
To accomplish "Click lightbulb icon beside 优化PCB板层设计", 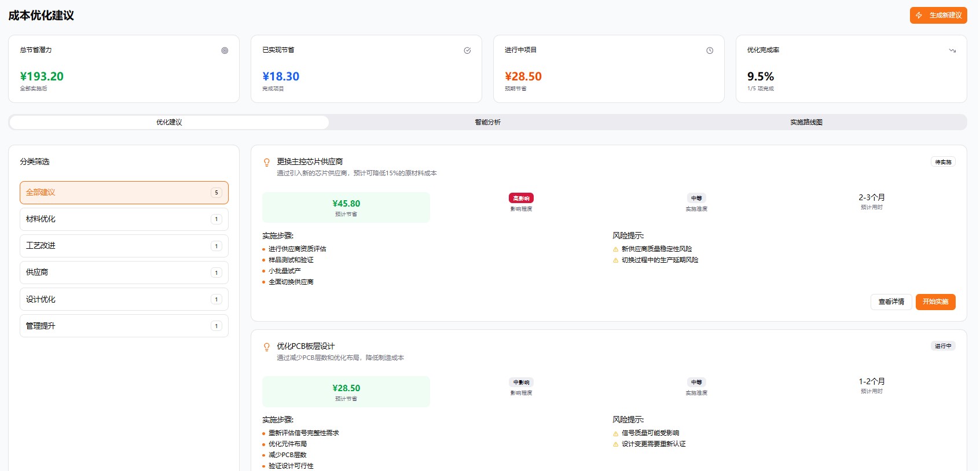I will [x=267, y=347].
